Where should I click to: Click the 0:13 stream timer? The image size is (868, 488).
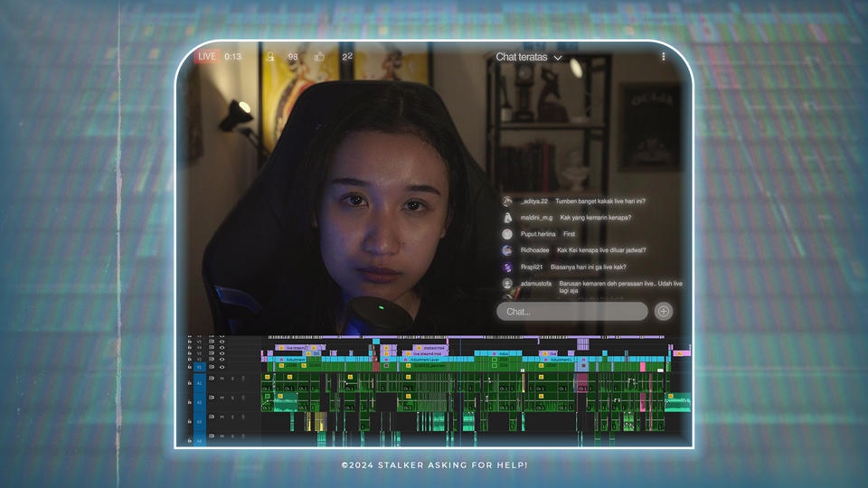click(x=232, y=56)
